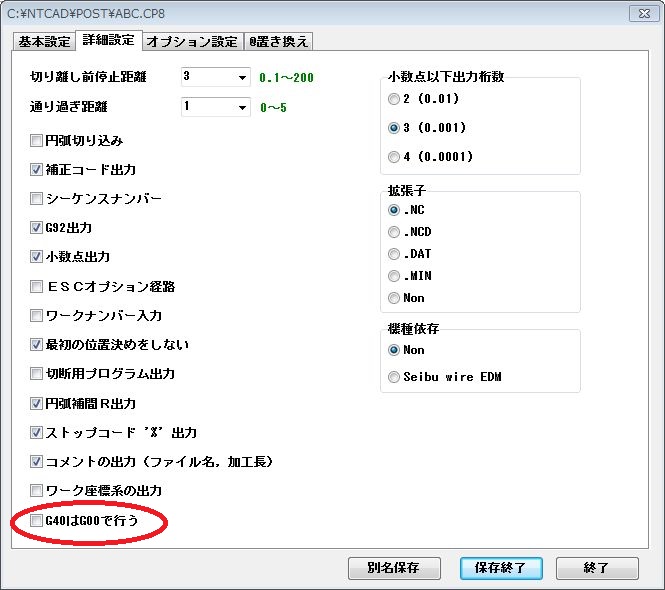Click the 保存終了 button

coord(501,568)
